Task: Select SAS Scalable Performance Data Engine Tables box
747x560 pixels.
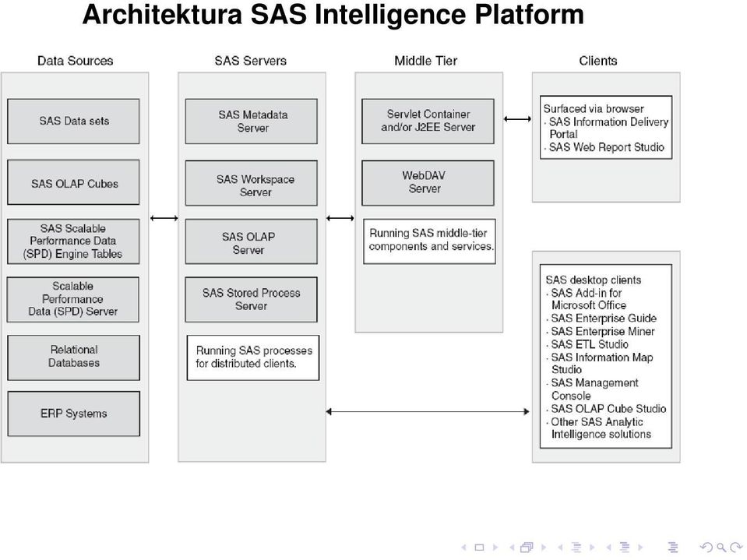Action: click(x=73, y=241)
